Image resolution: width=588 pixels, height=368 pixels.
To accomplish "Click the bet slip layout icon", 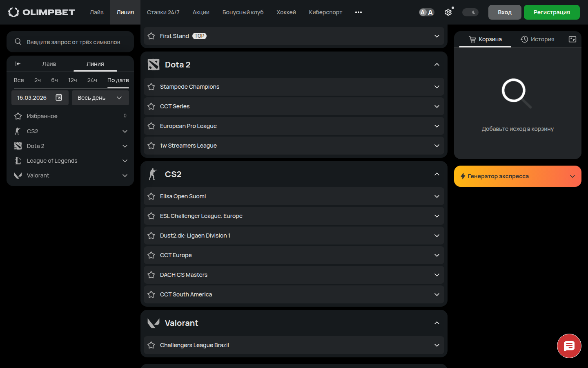I will click(572, 39).
